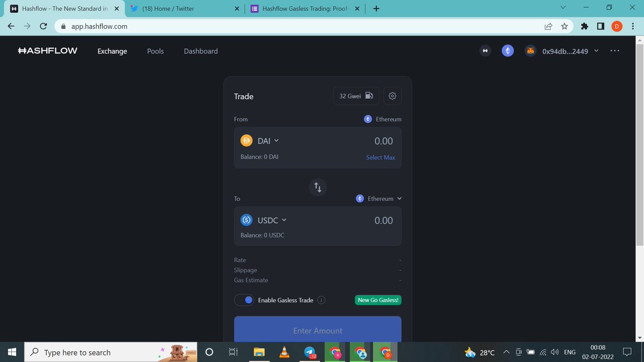The width and height of the screenshot is (644, 362).
Task: Click the Enter Amount button
Action: (318, 330)
